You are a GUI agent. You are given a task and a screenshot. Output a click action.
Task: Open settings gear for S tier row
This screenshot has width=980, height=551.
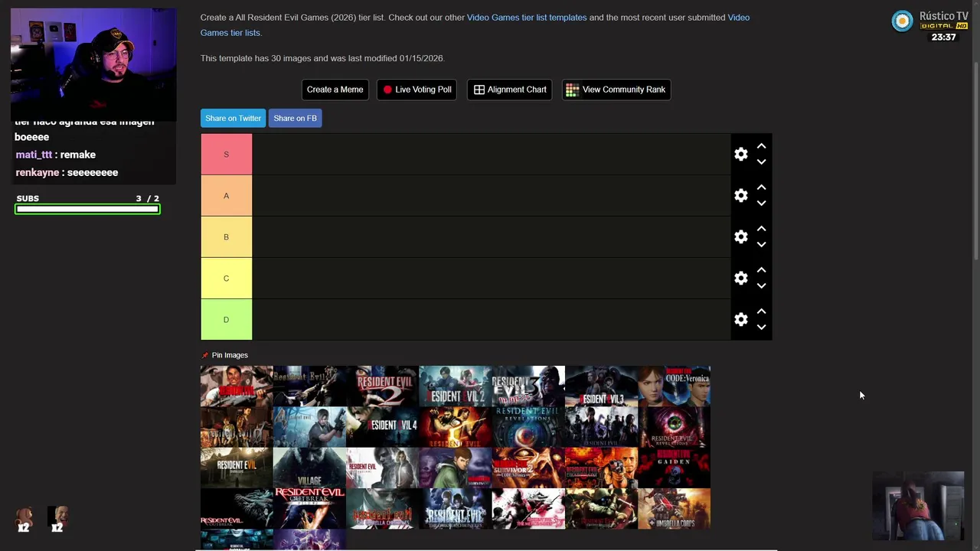pyautogui.click(x=740, y=155)
